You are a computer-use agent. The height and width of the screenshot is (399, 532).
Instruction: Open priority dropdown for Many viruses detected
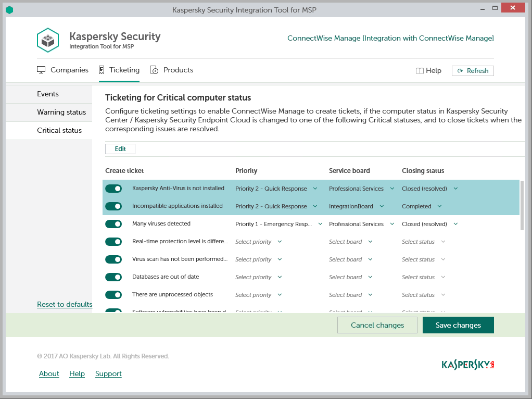315,224
